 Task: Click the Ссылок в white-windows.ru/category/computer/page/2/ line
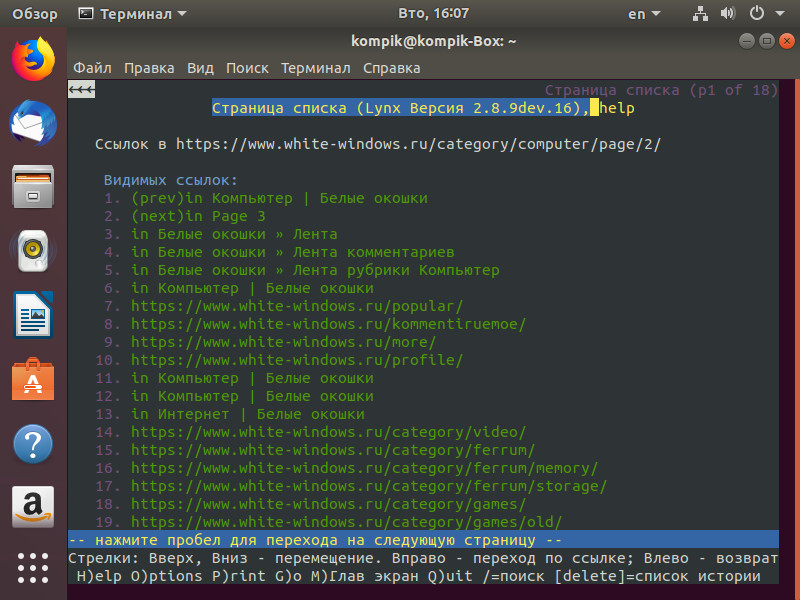(x=378, y=144)
